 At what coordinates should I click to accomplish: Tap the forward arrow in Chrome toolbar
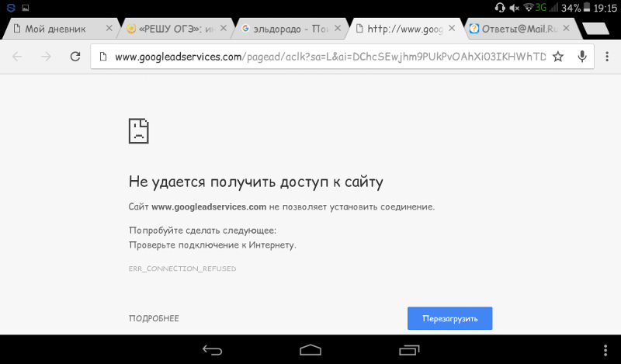tap(46, 57)
